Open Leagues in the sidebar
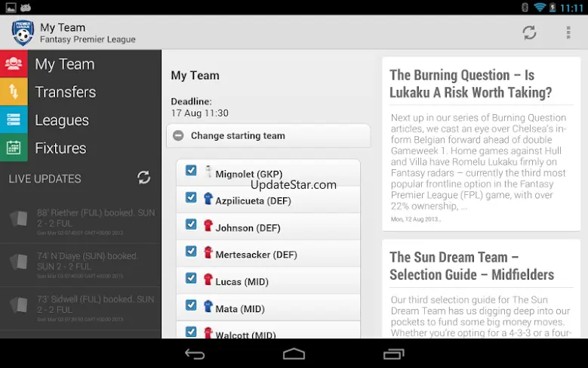 81,120
